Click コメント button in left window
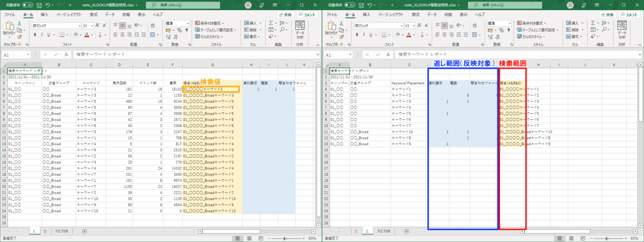This screenshot has height=242, width=644. tap(308, 15)
